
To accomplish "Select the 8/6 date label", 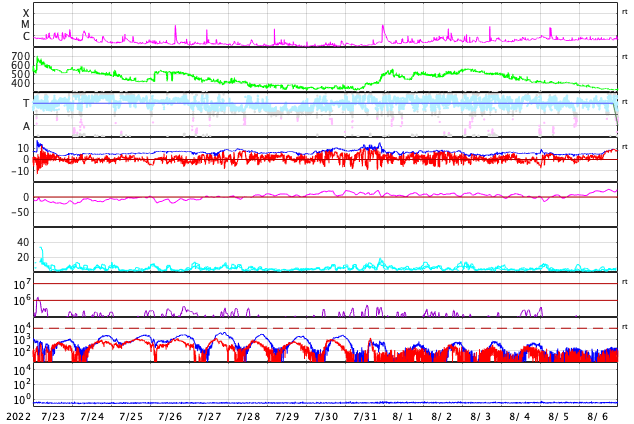I will (598, 416).
